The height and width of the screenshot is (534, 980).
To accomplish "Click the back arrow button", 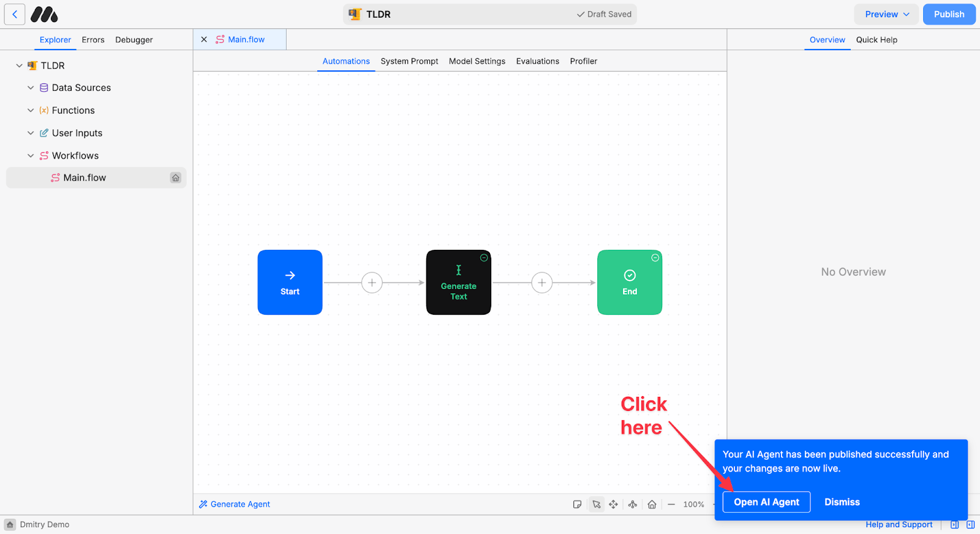I will [x=15, y=14].
